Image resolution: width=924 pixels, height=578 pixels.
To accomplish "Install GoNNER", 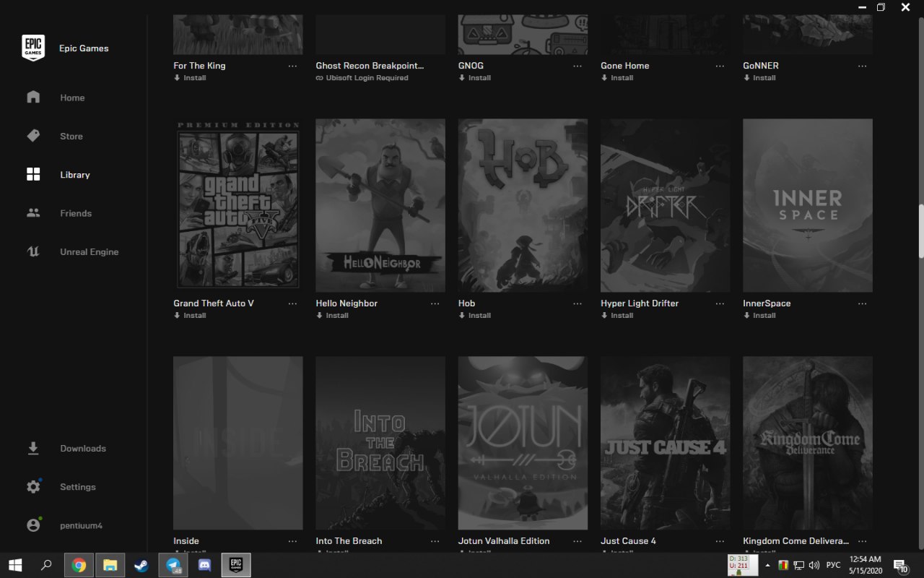I will click(x=759, y=78).
